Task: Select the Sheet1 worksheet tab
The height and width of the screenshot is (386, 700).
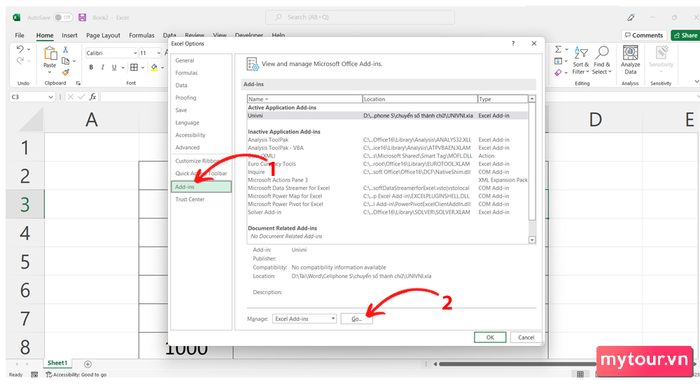Action: pos(58,363)
